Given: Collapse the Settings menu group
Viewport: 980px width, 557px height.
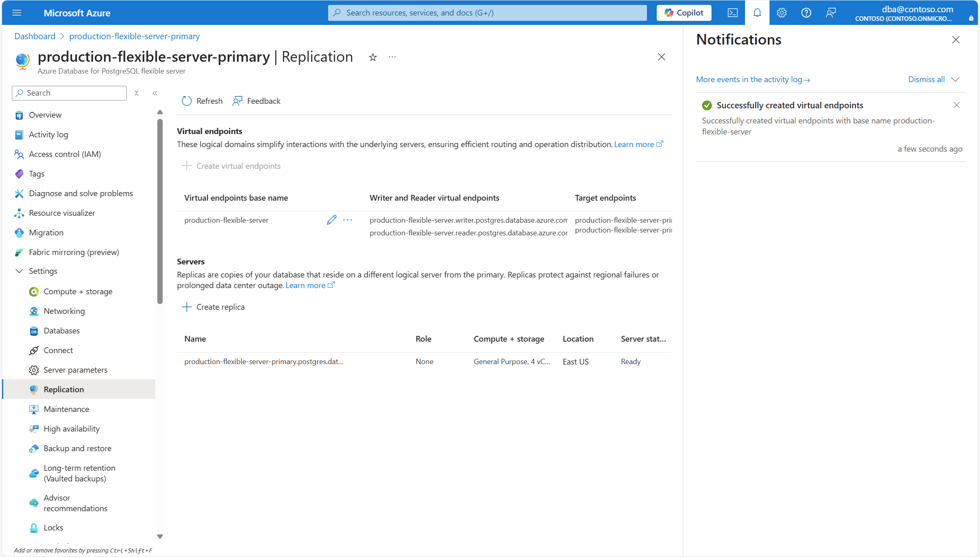Looking at the screenshot, I should (x=19, y=271).
